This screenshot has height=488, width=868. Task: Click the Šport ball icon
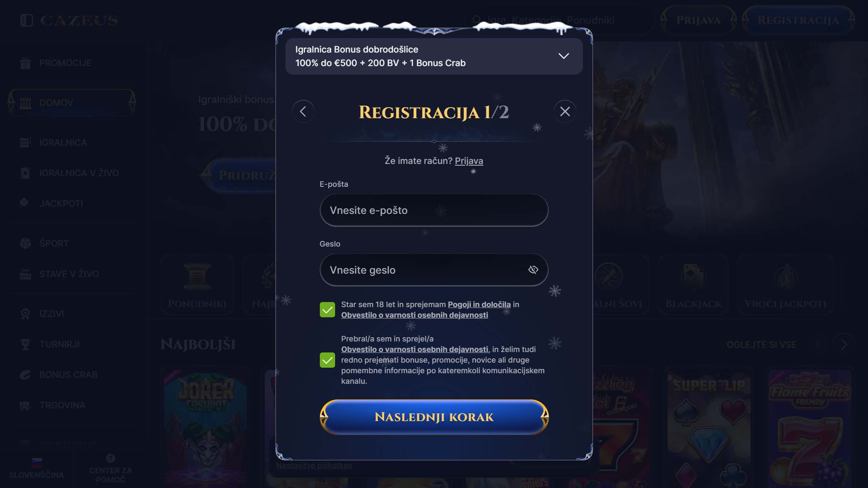(25, 243)
